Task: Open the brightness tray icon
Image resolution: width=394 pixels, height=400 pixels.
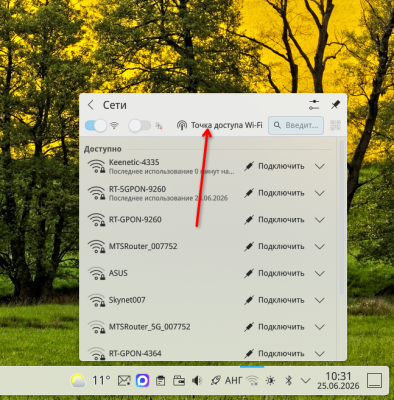Action: pyautogui.click(x=270, y=380)
